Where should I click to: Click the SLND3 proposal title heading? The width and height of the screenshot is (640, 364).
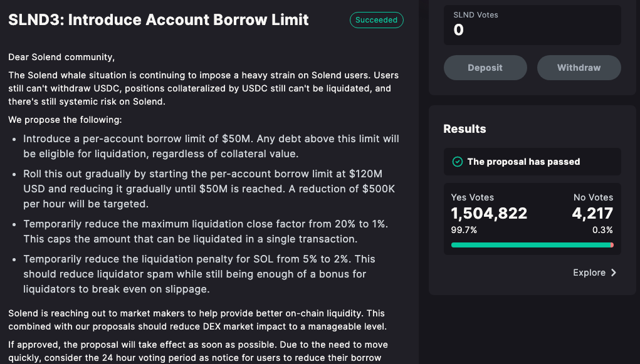coord(159,19)
